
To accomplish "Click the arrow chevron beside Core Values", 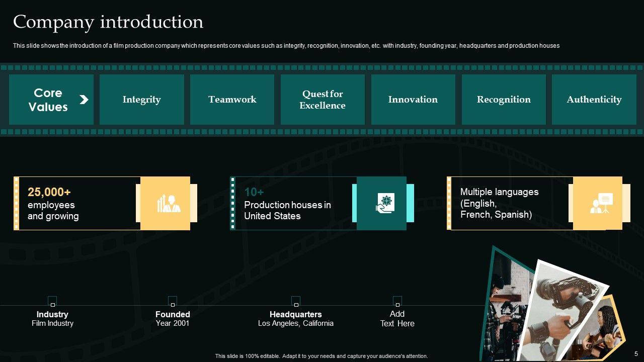I will coord(84,100).
